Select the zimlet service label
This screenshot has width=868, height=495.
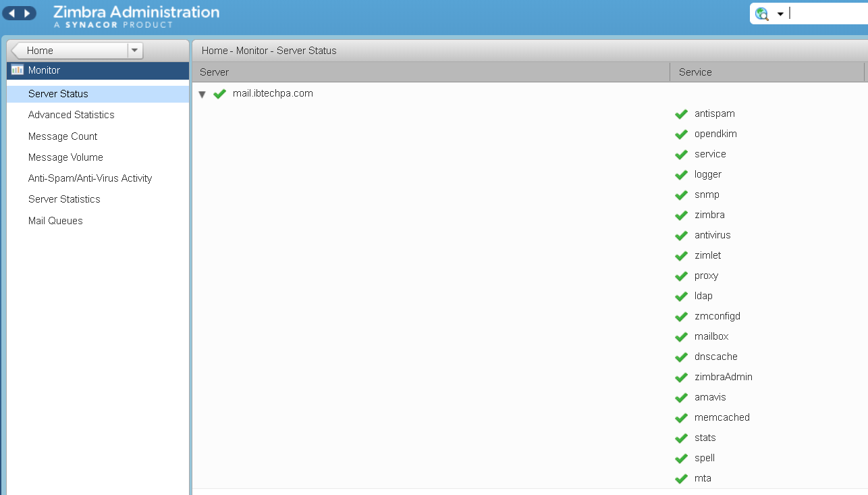(707, 255)
